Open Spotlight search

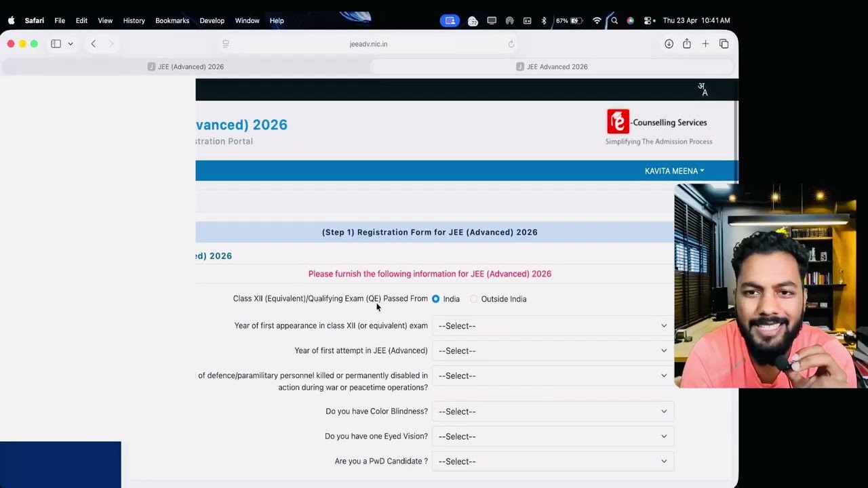pyautogui.click(x=614, y=20)
